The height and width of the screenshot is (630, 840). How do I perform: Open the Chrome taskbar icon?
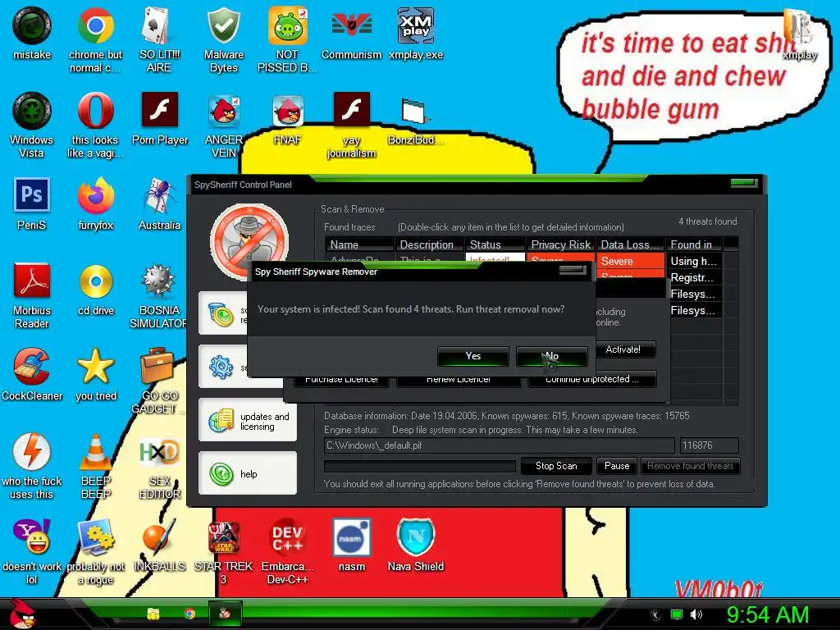point(189,614)
